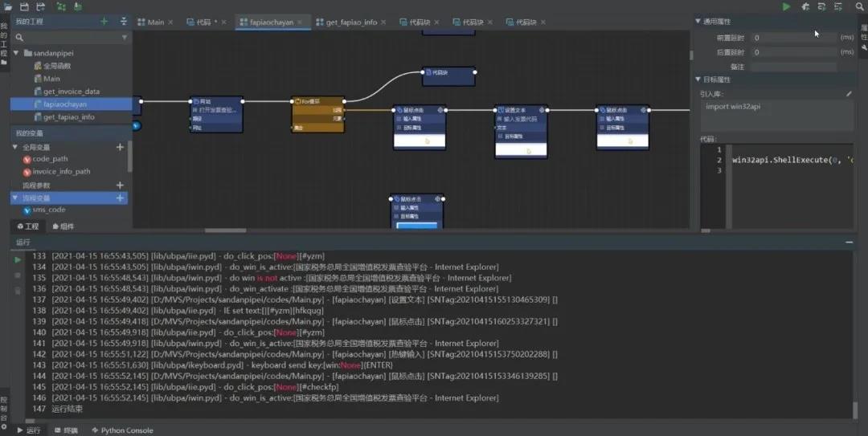Click the open folder icon in the top-left toolbar
This screenshot has height=436, width=868.
click(8, 6)
